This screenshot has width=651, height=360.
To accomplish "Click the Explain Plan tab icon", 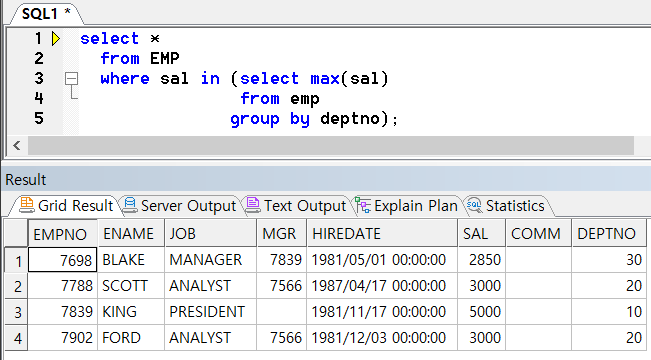I will pos(363,205).
